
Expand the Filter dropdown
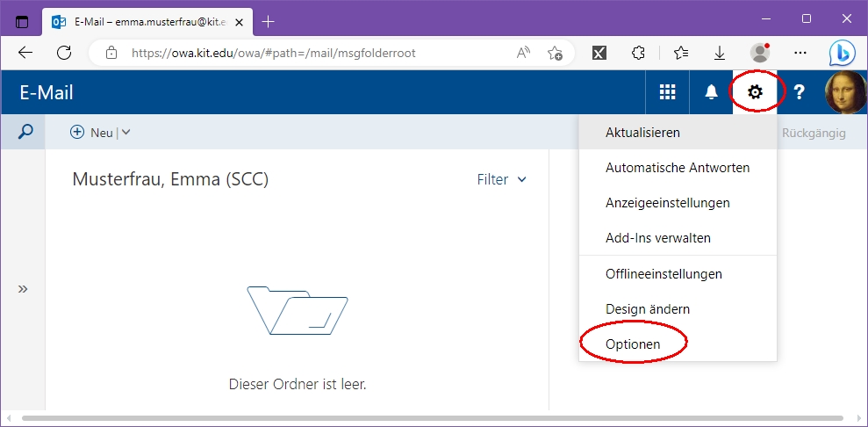pos(502,179)
